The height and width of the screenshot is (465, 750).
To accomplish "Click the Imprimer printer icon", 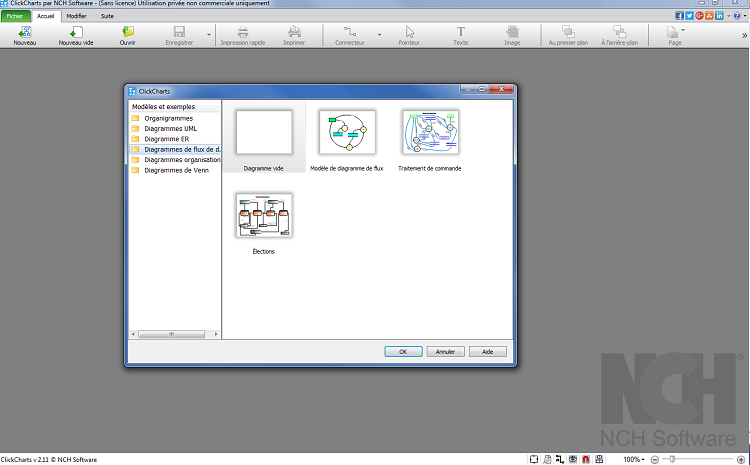I will 294,32.
